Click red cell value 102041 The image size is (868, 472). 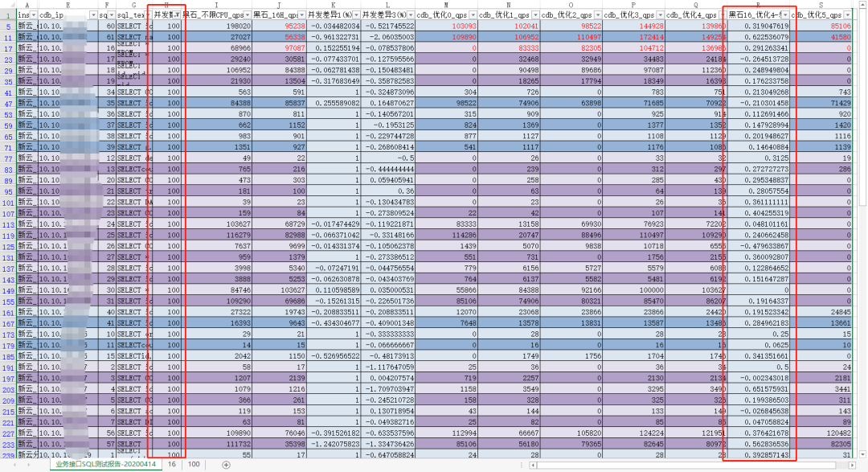509,26
